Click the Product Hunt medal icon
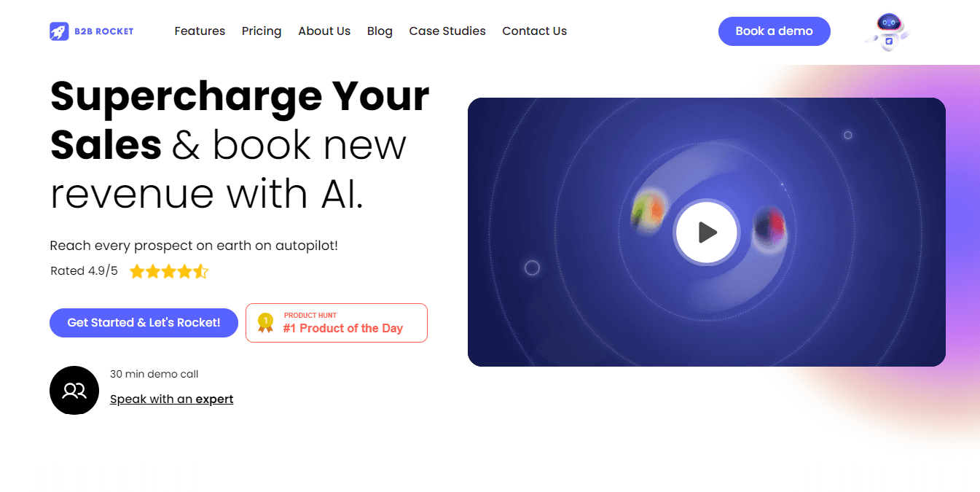The image size is (980, 492). 266,322
